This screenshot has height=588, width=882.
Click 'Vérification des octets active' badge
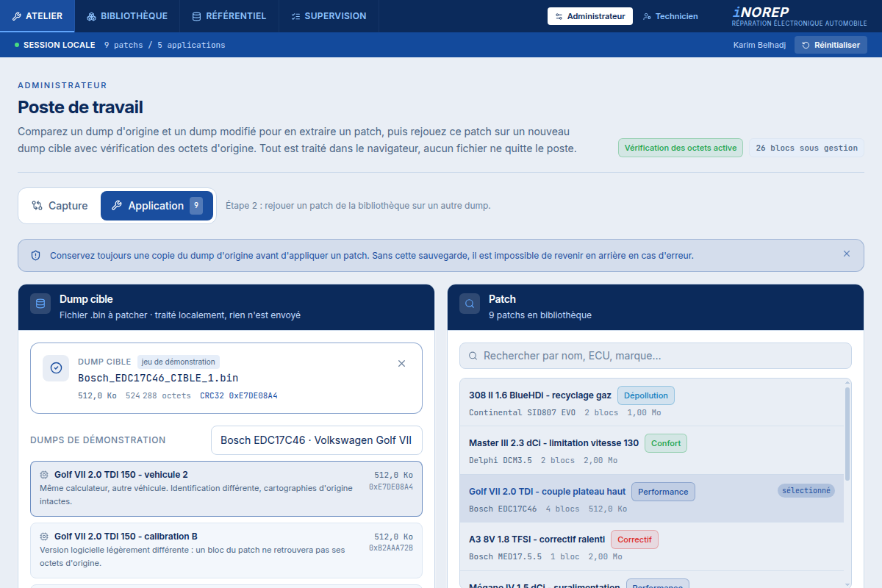point(681,148)
